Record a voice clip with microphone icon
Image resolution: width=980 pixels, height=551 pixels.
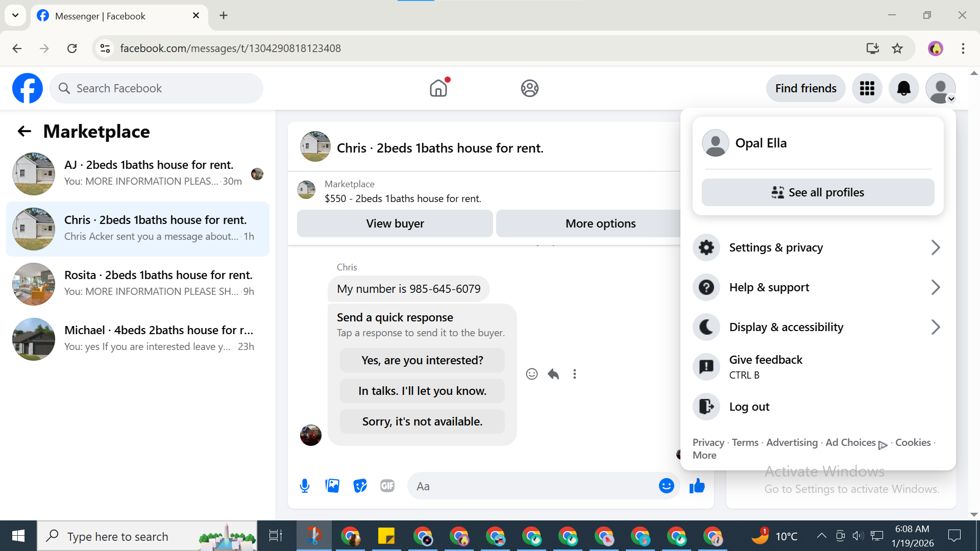click(305, 486)
